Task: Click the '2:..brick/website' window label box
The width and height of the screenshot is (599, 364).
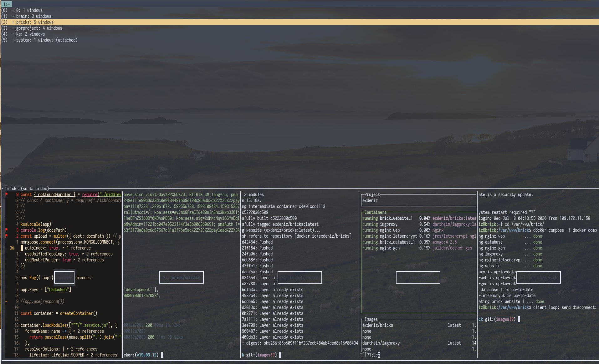Action: click(x=182, y=277)
